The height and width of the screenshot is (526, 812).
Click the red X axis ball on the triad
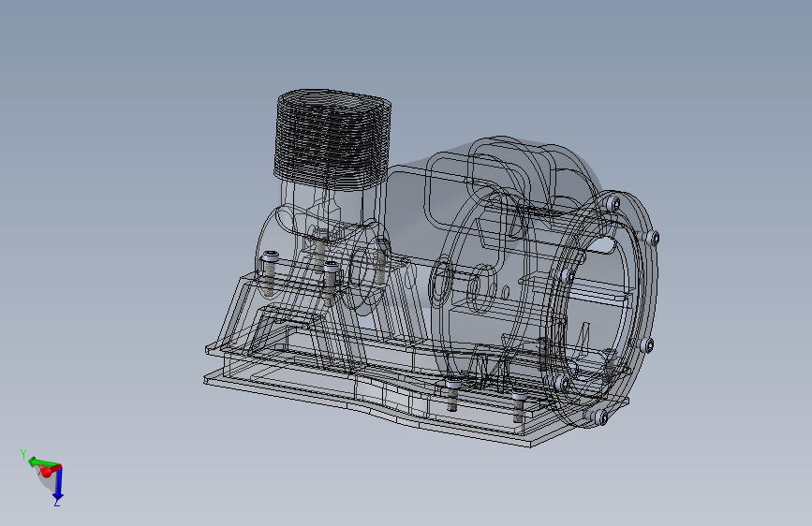pyautogui.click(x=46, y=472)
